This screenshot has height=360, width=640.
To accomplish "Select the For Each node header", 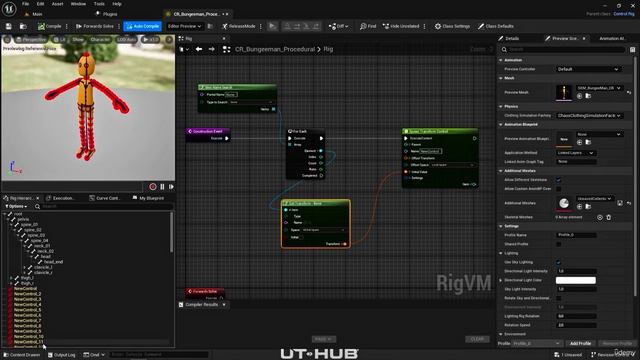I will pos(305,131).
